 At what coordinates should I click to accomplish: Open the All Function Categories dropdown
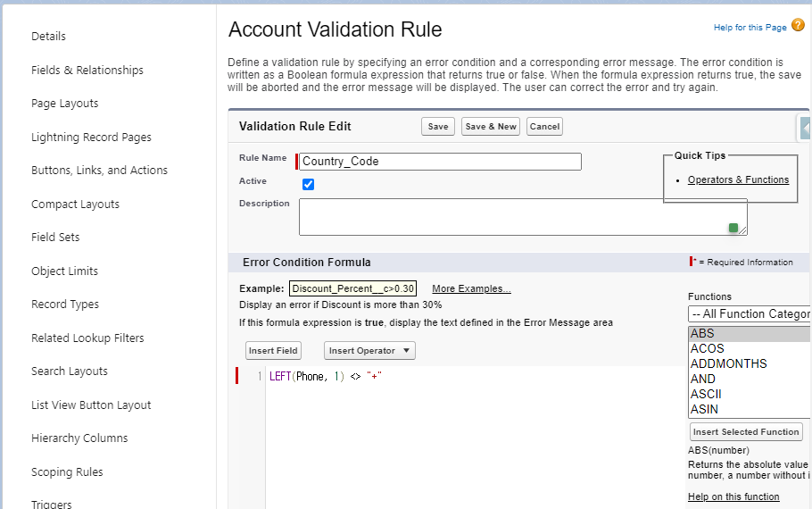(x=750, y=314)
